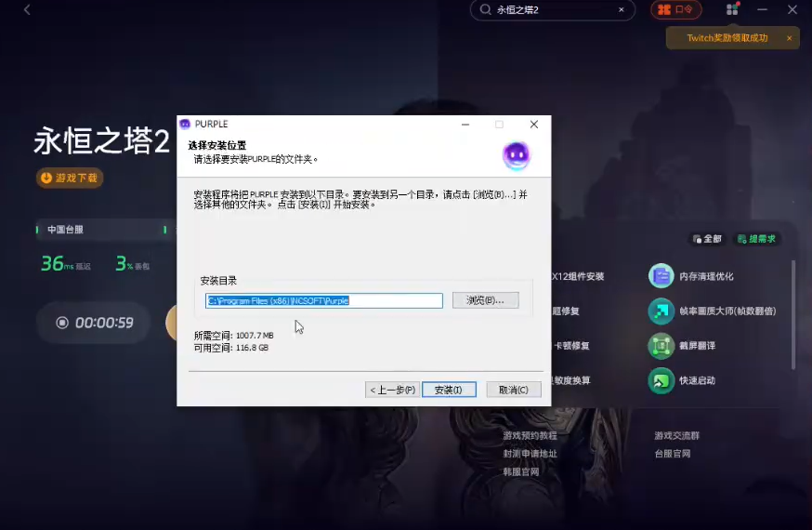Open the 台服官网 official site link
Screen dimensions: 812x530
pyautogui.click(x=673, y=454)
